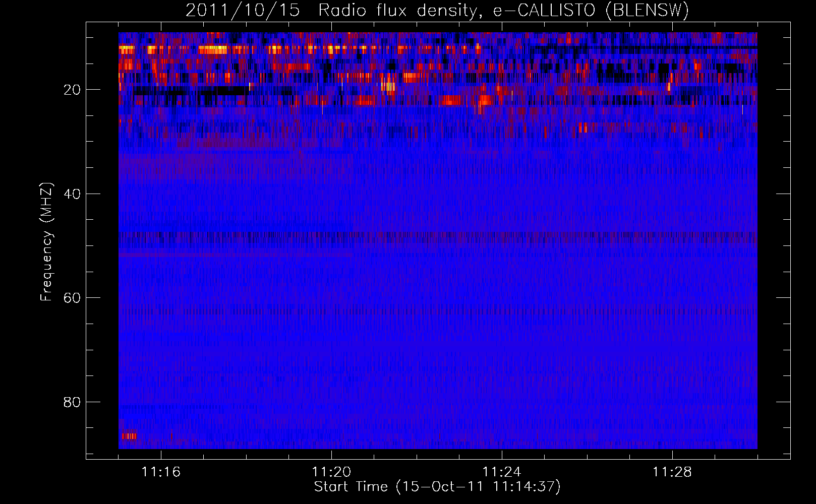816x504 pixels.
Task: Click the red-yellow burst near 87 MHz
Action: coord(129,436)
